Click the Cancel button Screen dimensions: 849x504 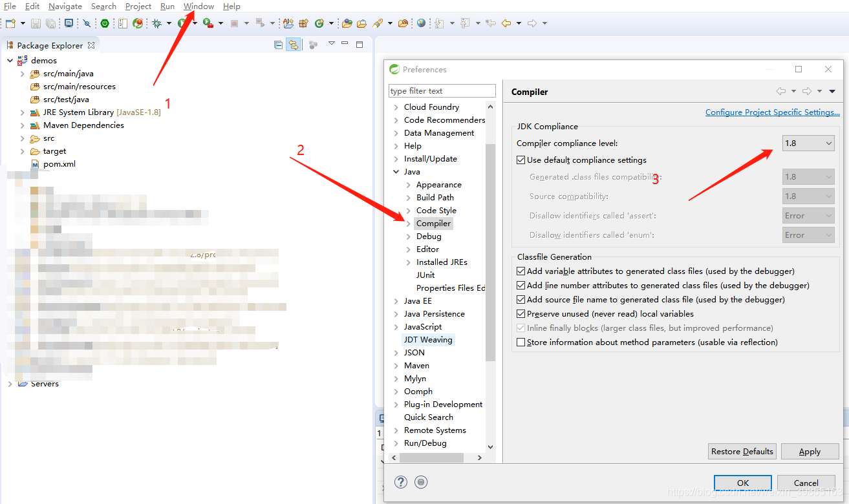tap(806, 483)
